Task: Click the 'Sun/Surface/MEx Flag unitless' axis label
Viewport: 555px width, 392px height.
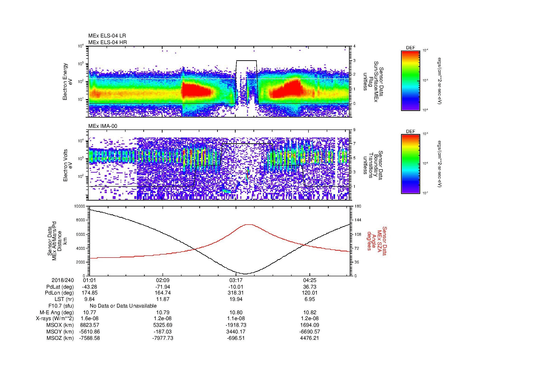Action: (x=373, y=82)
